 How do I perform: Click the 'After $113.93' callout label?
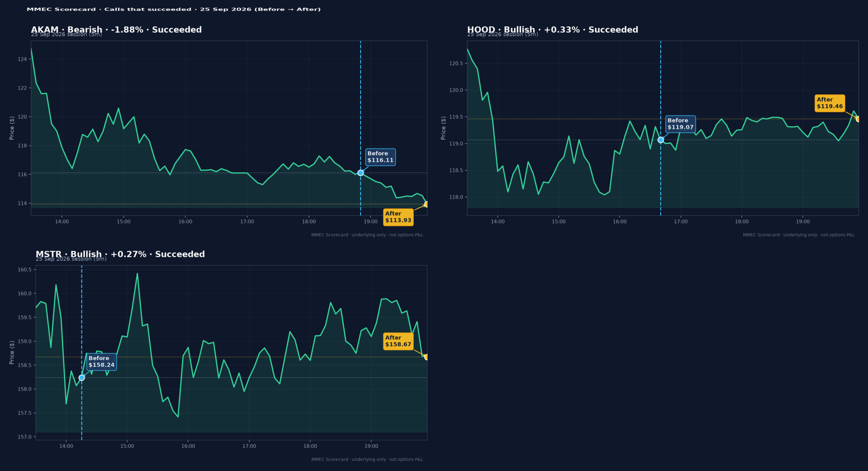pos(398,217)
